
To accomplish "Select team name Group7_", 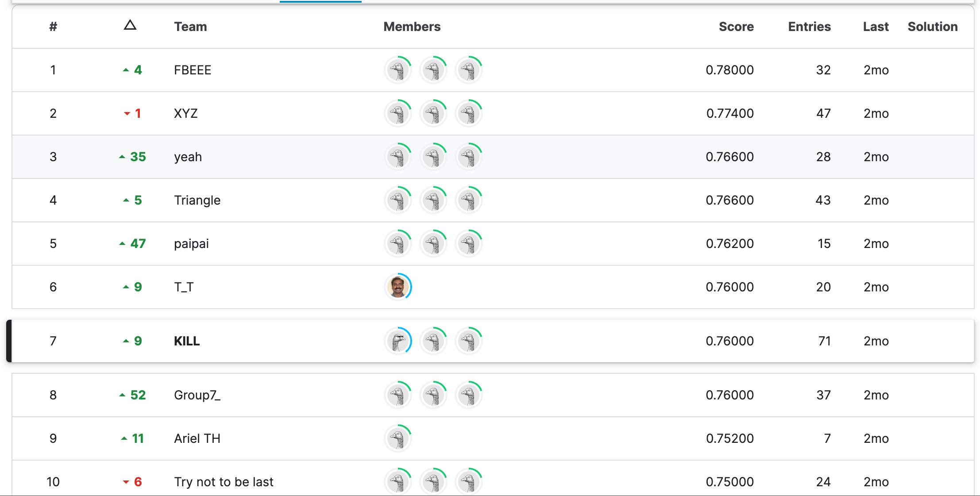I will point(197,395).
